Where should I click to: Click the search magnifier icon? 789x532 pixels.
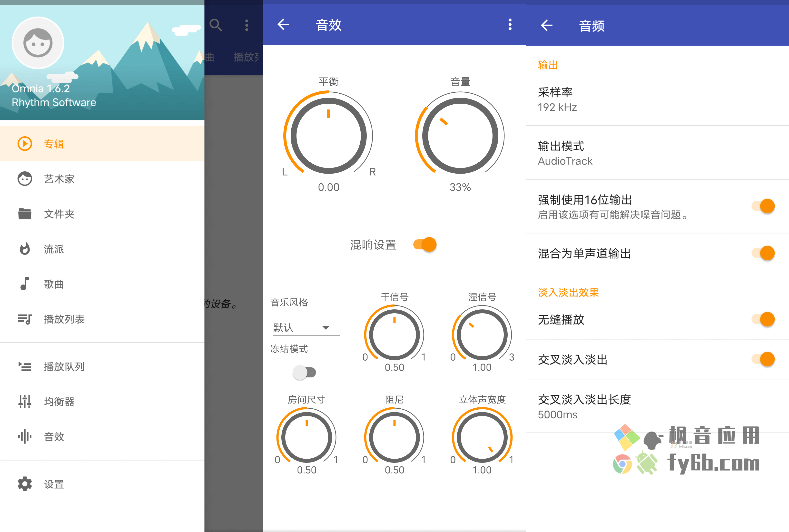pyautogui.click(x=216, y=25)
